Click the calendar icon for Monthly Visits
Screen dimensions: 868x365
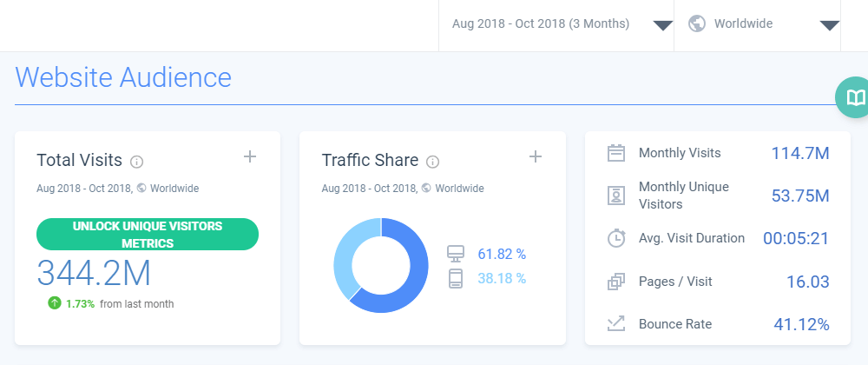(616, 153)
